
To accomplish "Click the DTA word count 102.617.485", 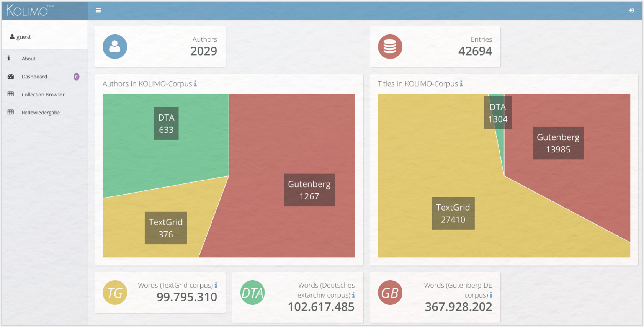I will click(321, 307).
